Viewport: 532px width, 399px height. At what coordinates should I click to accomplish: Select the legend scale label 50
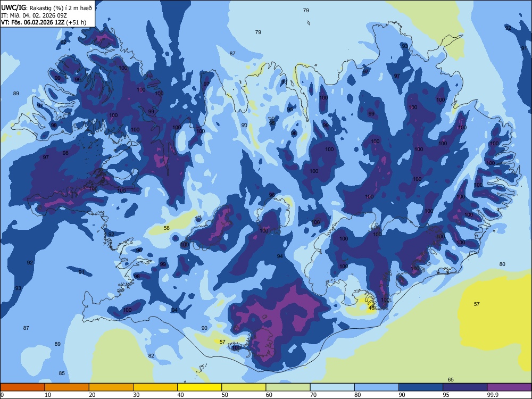pyautogui.click(x=225, y=395)
